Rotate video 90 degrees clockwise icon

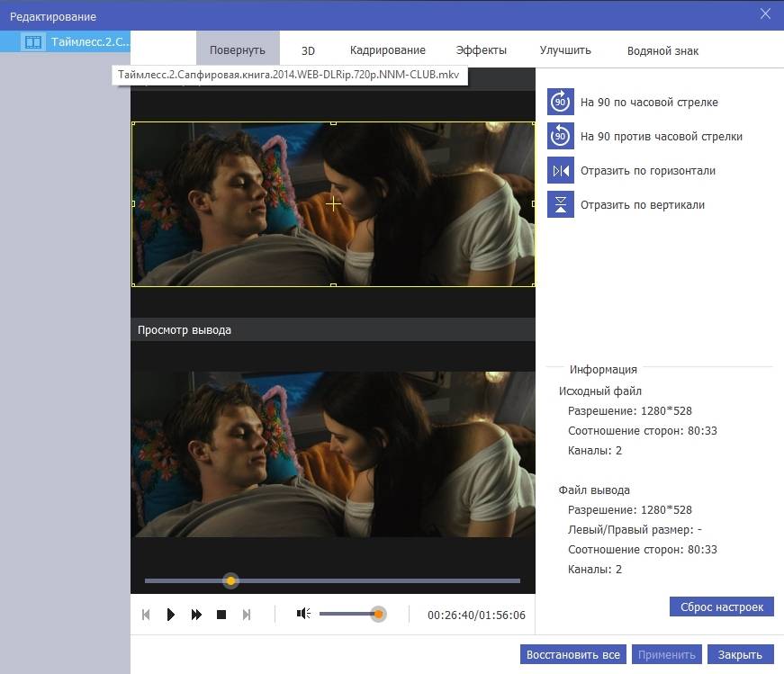point(561,102)
